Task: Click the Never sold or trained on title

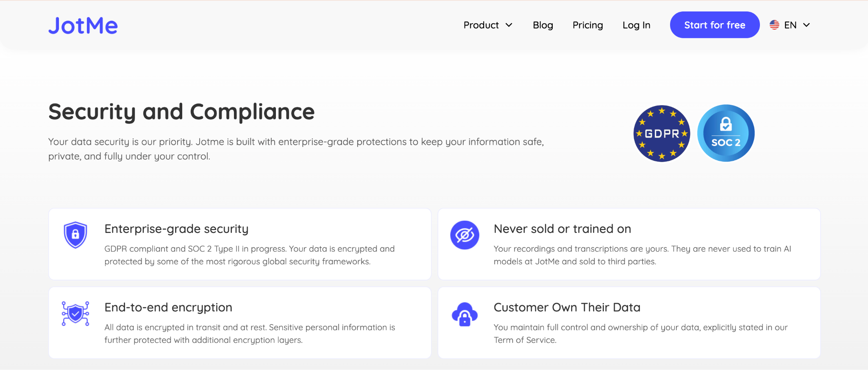Action: pyautogui.click(x=562, y=229)
